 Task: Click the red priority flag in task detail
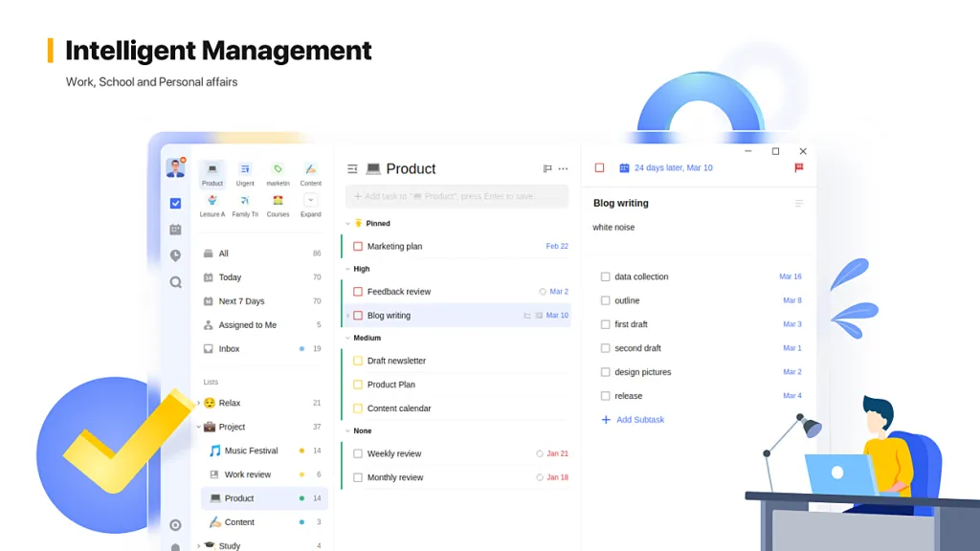click(799, 167)
